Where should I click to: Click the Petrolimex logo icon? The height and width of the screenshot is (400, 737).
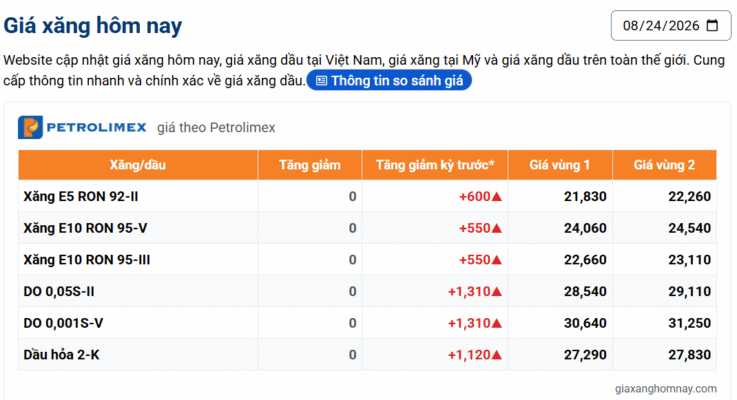coord(31,127)
